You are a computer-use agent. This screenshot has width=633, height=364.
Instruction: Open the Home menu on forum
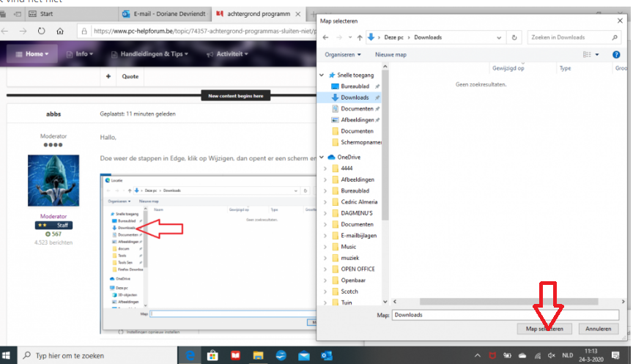coord(32,53)
